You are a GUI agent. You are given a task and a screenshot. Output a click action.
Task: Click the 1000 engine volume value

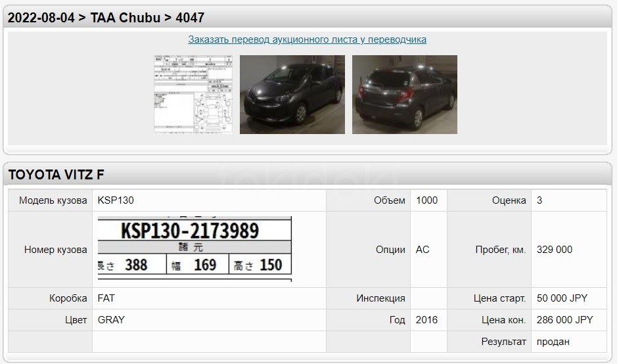(x=426, y=200)
